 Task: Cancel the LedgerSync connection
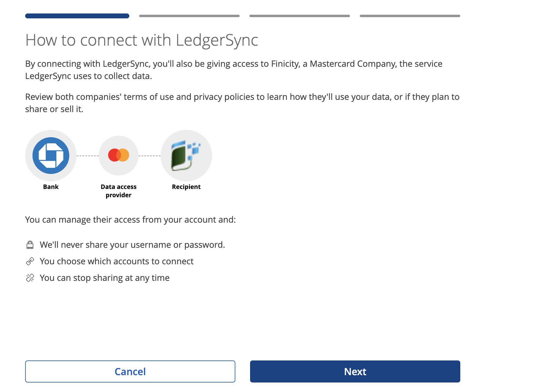pyautogui.click(x=130, y=371)
